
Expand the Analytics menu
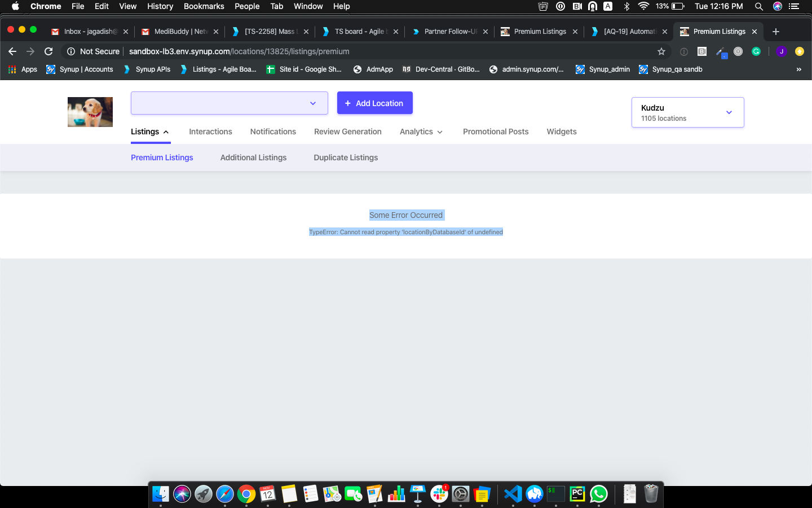coord(421,132)
